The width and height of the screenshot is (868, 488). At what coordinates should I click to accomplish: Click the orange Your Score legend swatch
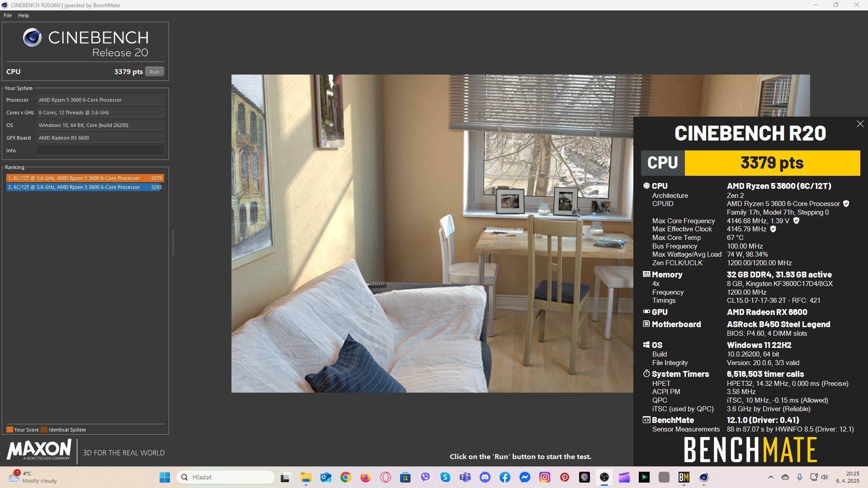tap(9, 430)
